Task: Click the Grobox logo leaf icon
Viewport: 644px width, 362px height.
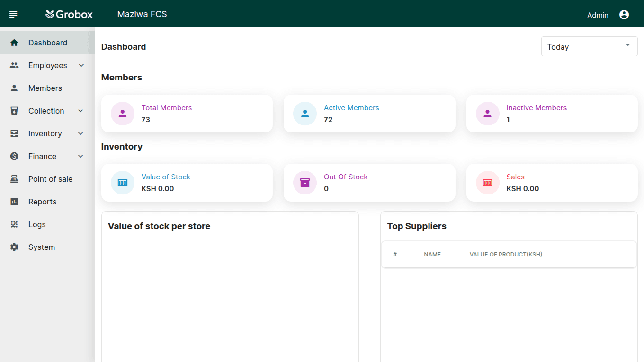Action: (49, 14)
